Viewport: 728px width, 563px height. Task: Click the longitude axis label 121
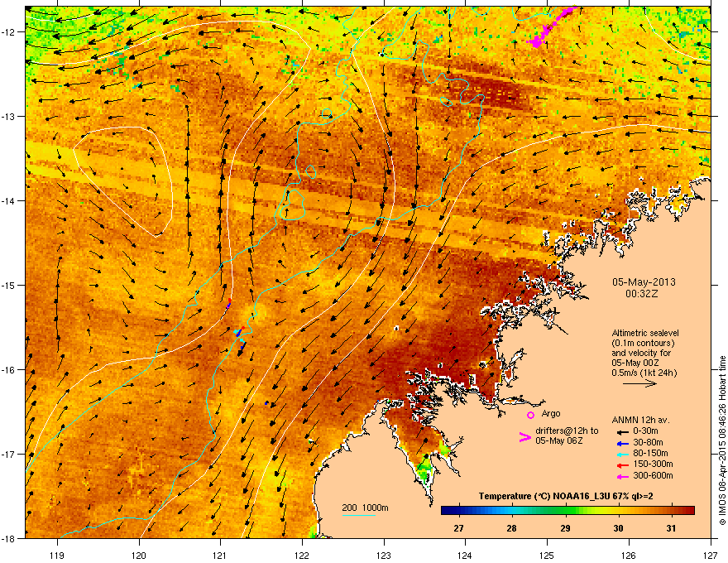pos(220,555)
